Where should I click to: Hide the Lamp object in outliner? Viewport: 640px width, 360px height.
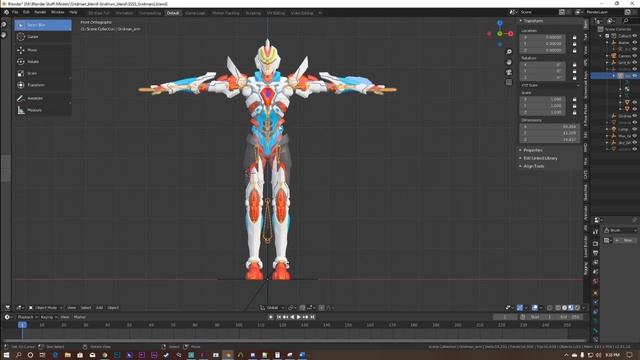(x=635, y=129)
